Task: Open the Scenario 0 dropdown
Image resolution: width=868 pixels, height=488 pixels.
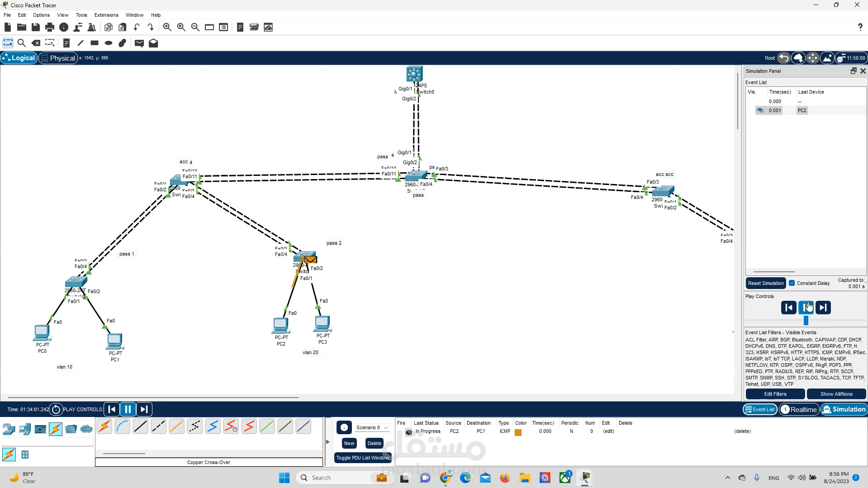Action: [372, 427]
